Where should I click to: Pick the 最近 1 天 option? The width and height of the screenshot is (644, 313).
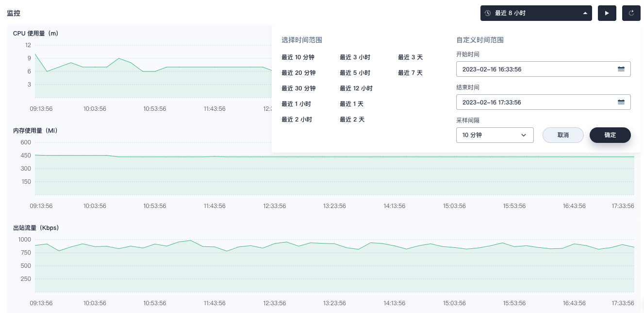click(x=351, y=104)
